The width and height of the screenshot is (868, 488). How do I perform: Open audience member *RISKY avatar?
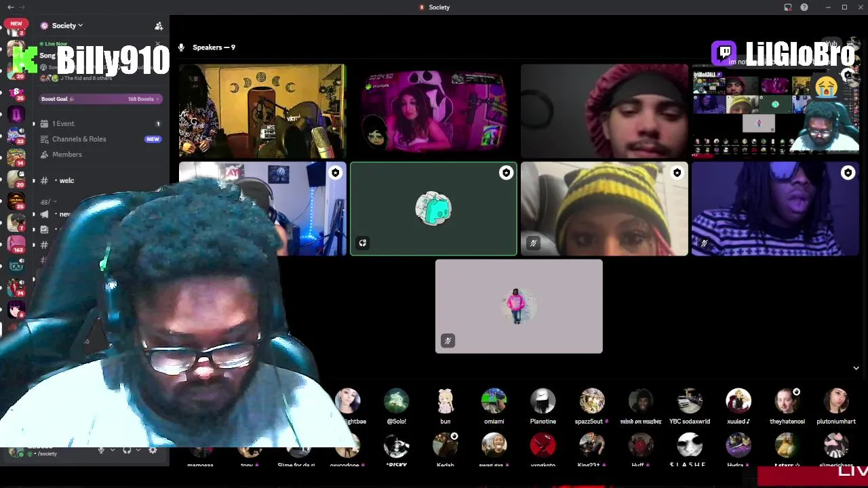pos(397,445)
